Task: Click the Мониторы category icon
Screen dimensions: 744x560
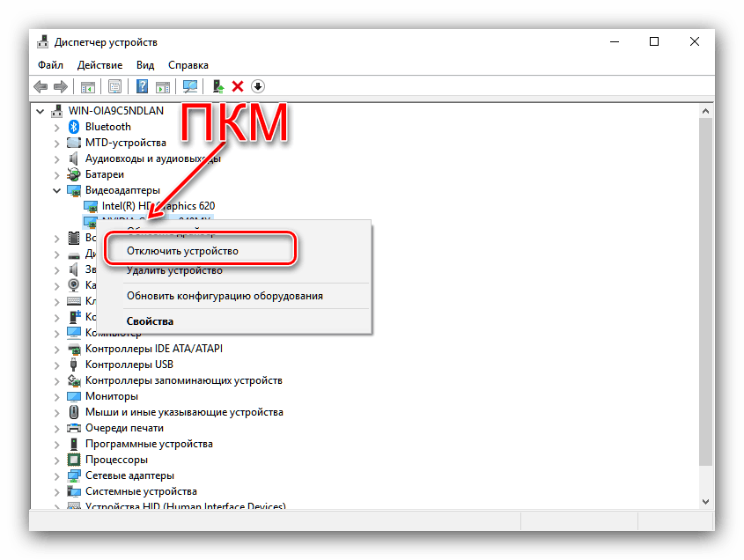Action: pos(74,396)
